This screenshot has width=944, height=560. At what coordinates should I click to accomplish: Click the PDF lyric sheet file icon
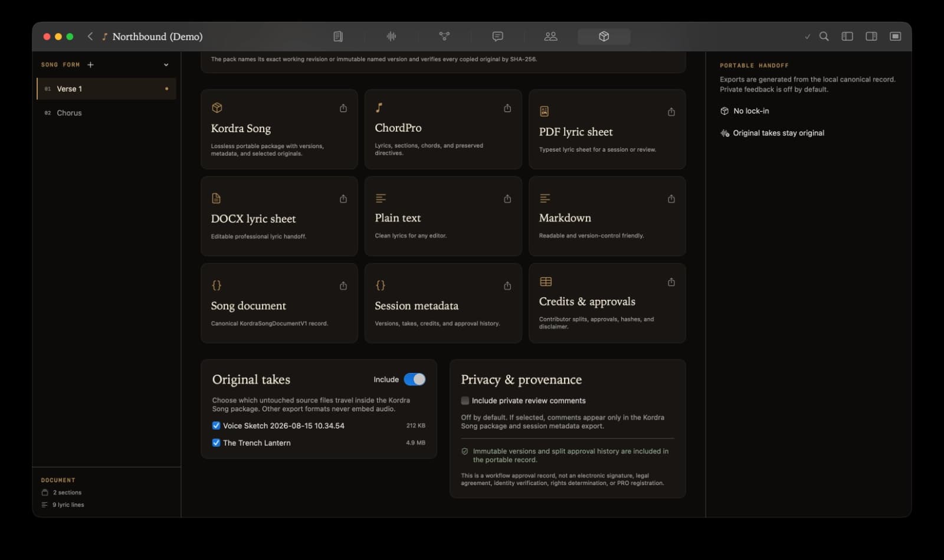(544, 111)
